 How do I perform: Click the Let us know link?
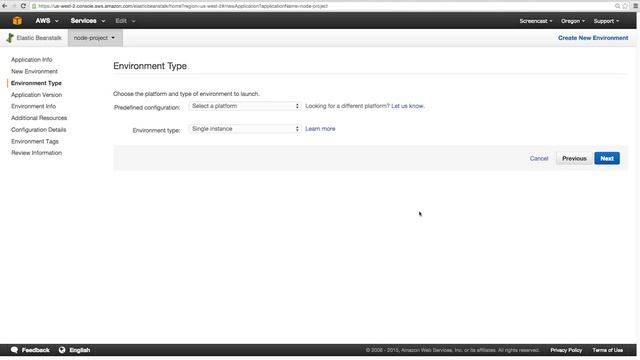tap(407, 106)
